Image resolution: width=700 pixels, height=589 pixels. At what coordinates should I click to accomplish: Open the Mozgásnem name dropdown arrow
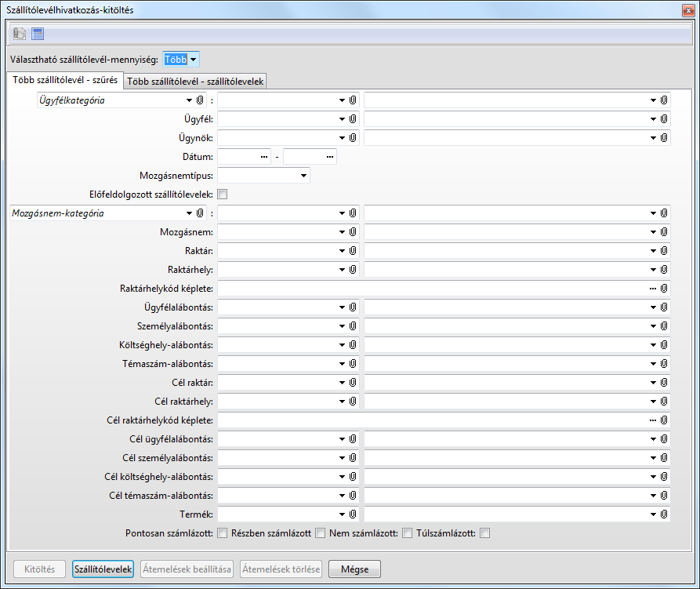point(653,232)
